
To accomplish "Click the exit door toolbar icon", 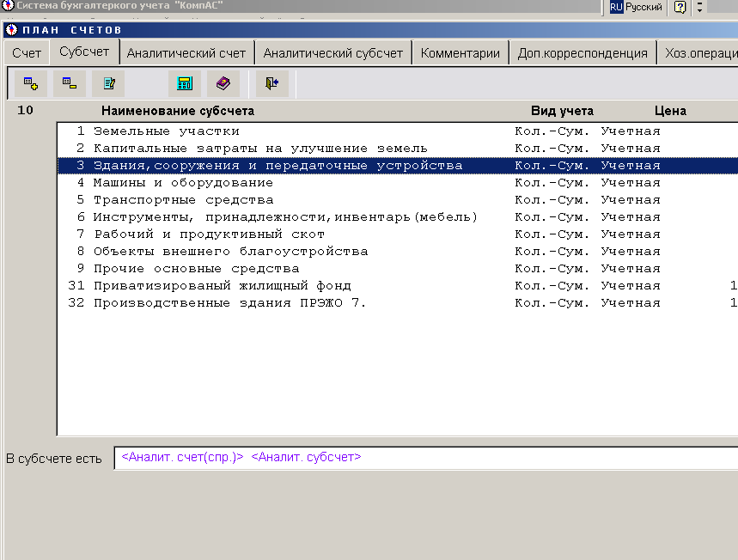I will [271, 83].
